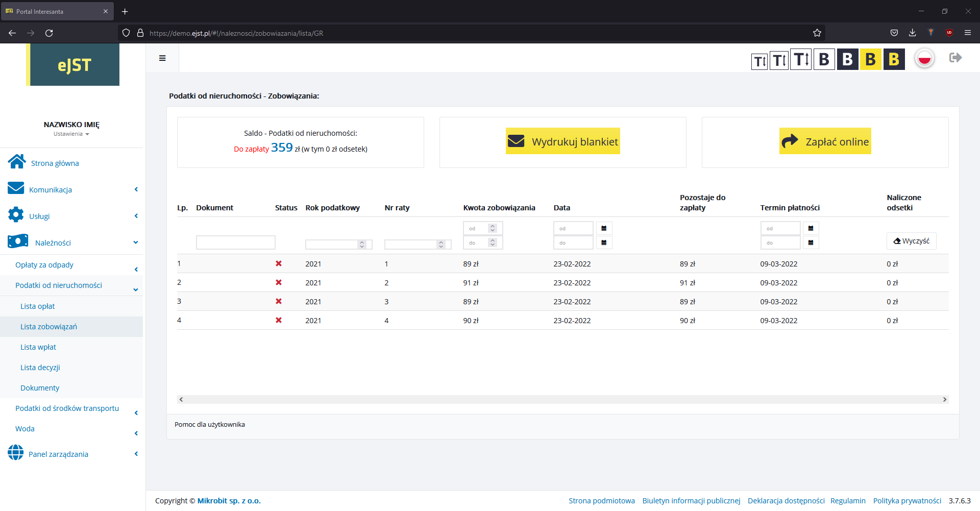Expand the Komunikacja menu section
Image resolution: width=980 pixels, height=511 pixels.
pos(51,190)
